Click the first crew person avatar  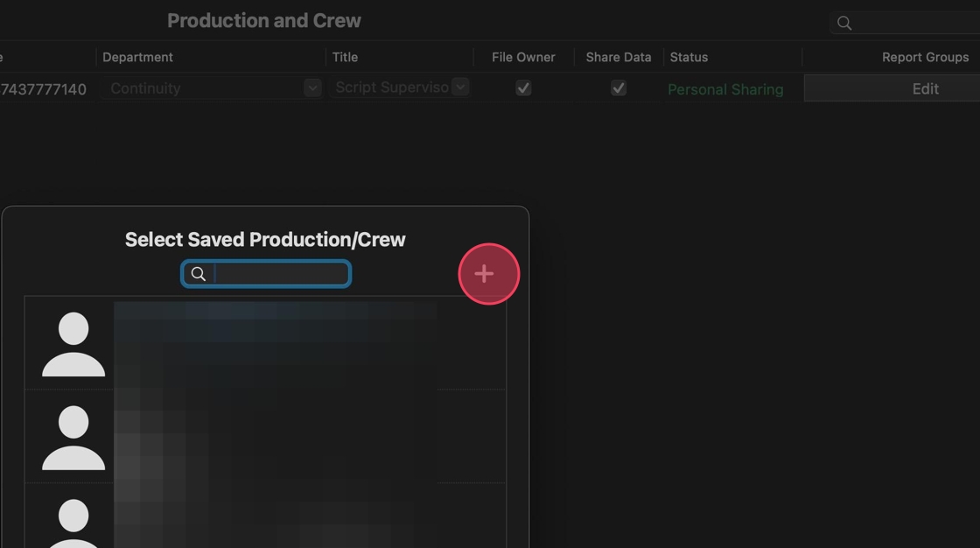click(x=73, y=344)
